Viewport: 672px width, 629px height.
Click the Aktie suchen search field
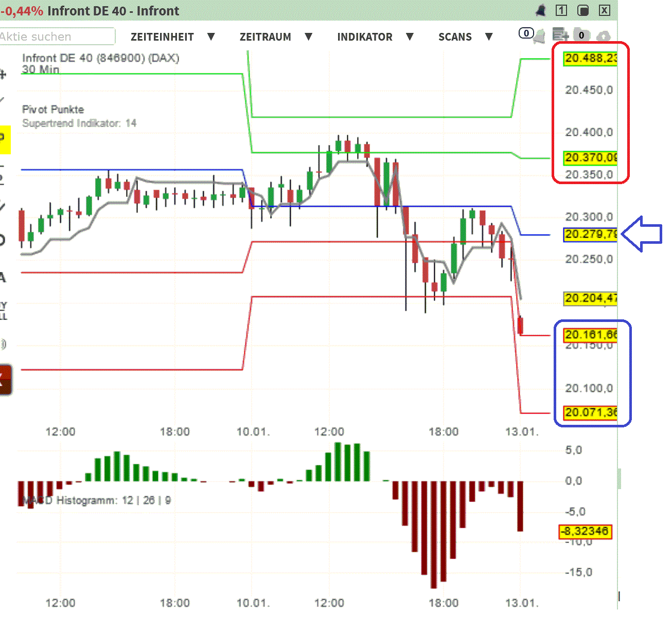(57, 36)
